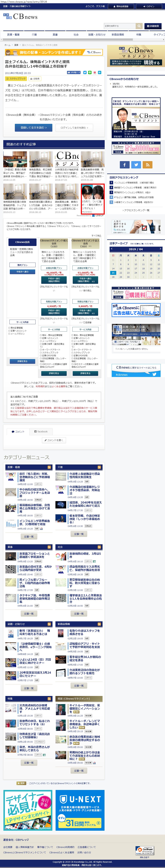The width and height of the screenshot is (165, 868).
Task: Click U-NEXT 31日間無料トライアル banner
Action: coord(80,810)
